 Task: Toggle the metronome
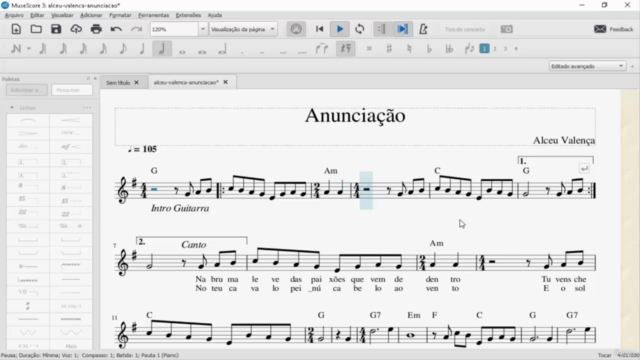pos(423,29)
